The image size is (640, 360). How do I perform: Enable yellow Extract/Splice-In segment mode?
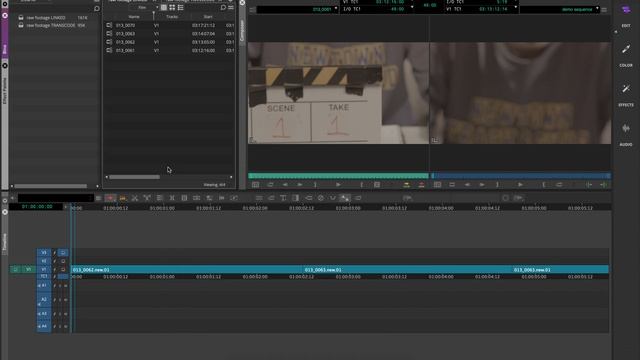click(x=122, y=198)
